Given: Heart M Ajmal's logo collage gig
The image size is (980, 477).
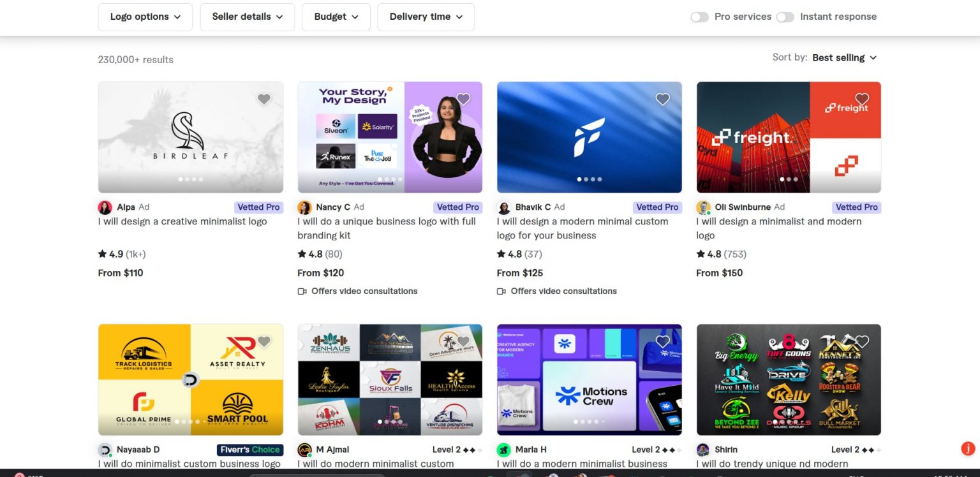Looking at the screenshot, I should point(463,341).
